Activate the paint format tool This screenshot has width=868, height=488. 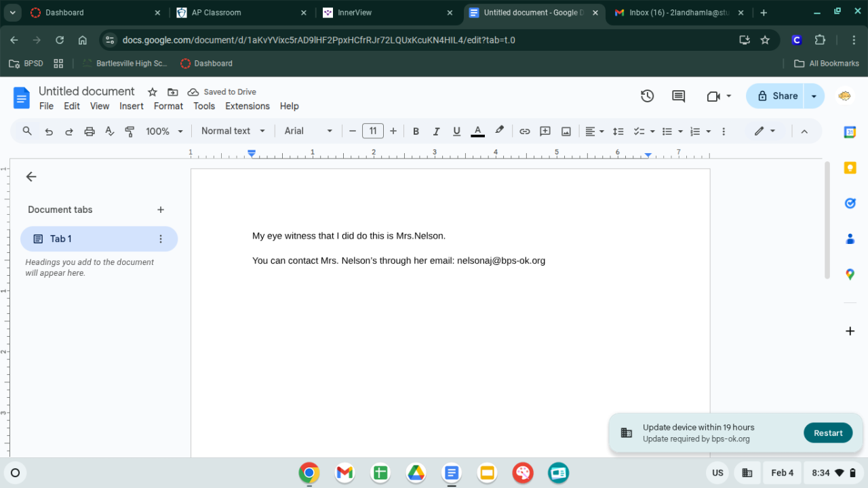130,131
